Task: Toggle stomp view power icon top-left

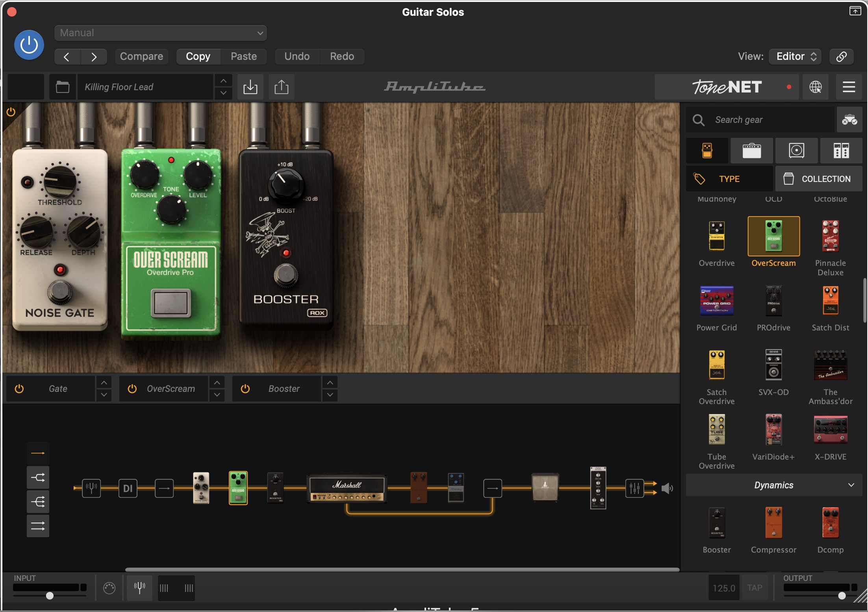Action: pyautogui.click(x=11, y=112)
